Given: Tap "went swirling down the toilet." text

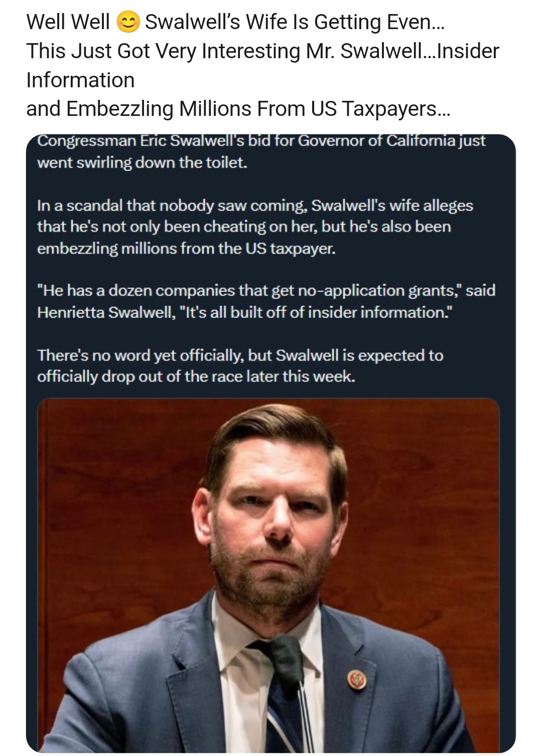Looking at the screenshot, I should click(142, 163).
